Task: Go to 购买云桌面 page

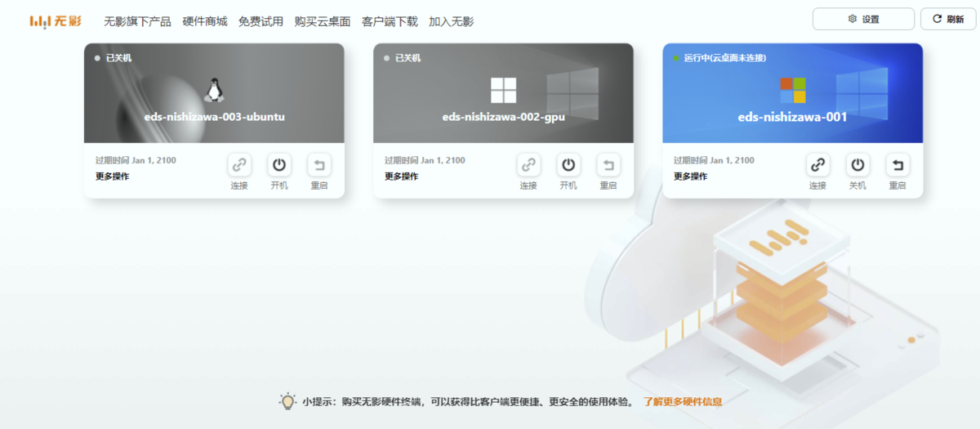Action: tap(323, 22)
